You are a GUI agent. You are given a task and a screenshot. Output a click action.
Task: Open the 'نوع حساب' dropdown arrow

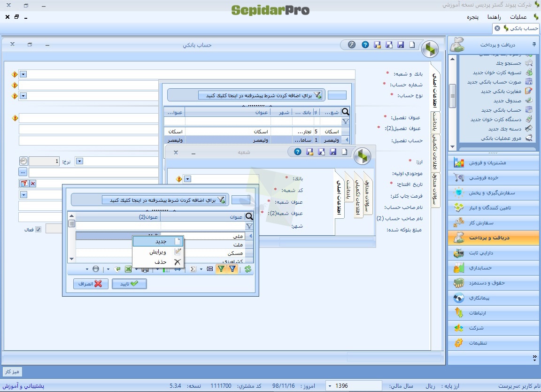coord(23,96)
